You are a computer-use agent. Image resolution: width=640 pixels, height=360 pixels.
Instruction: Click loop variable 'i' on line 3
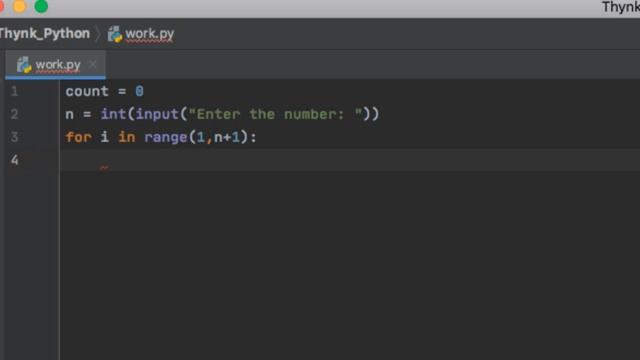104,137
